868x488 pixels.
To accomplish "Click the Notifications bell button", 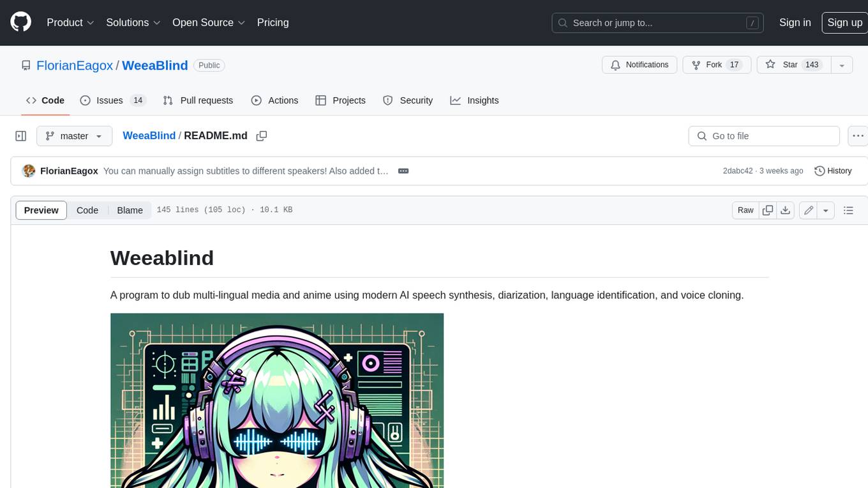I will pyautogui.click(x=640, y=65).
